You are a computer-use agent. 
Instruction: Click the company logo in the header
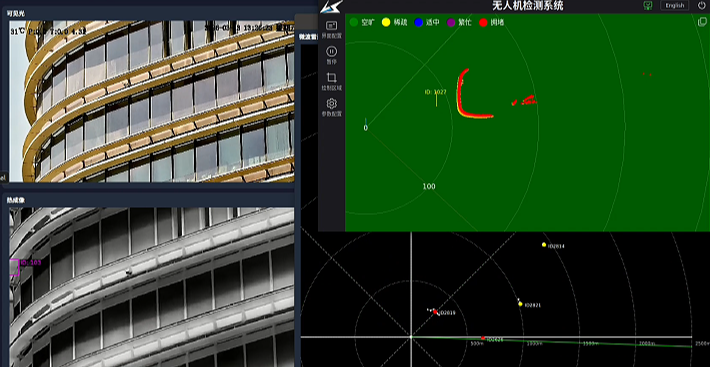pyautogui.click(x=331, y=6)
